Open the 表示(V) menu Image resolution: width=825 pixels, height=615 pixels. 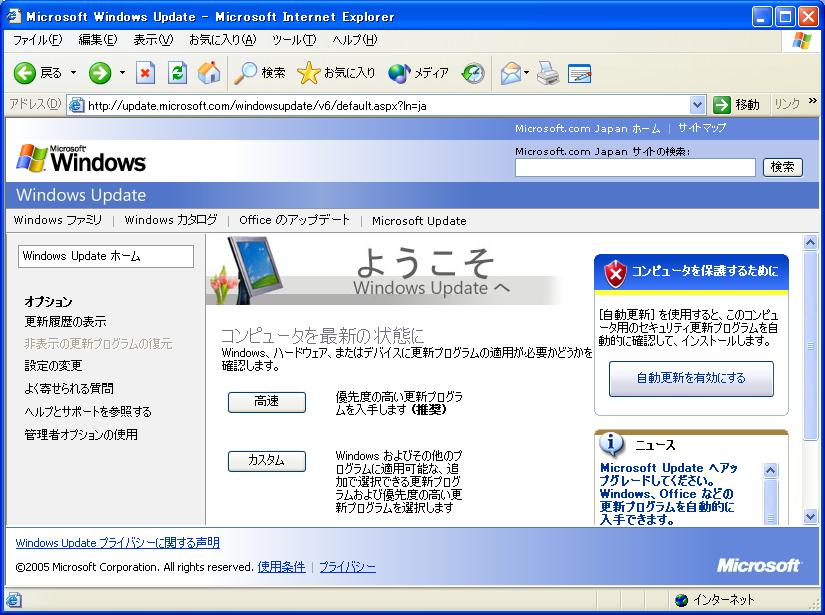tap(153, 40)
